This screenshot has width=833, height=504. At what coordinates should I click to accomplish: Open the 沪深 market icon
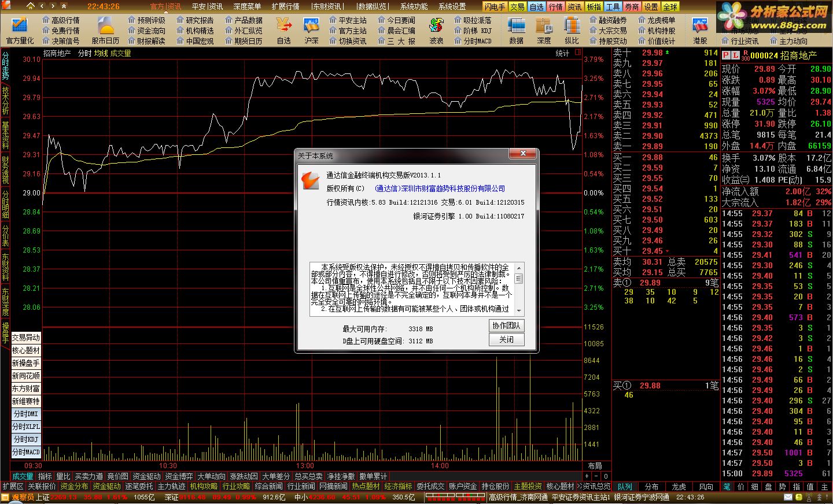[x=311, y=30]
